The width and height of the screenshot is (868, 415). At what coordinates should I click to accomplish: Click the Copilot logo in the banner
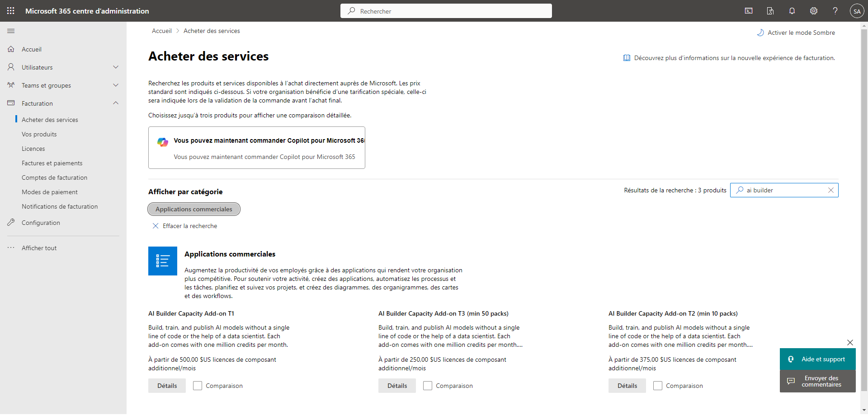(x=163, y=142)
